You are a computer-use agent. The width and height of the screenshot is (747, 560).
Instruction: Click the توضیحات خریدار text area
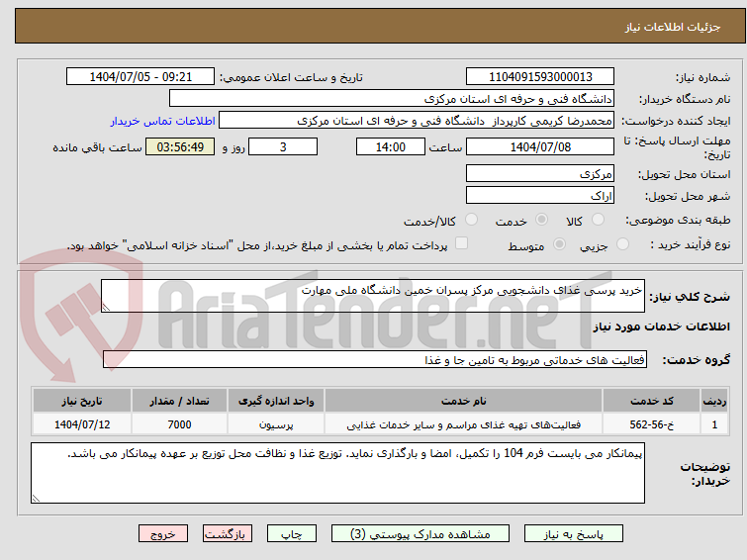(x=337, y=473)
